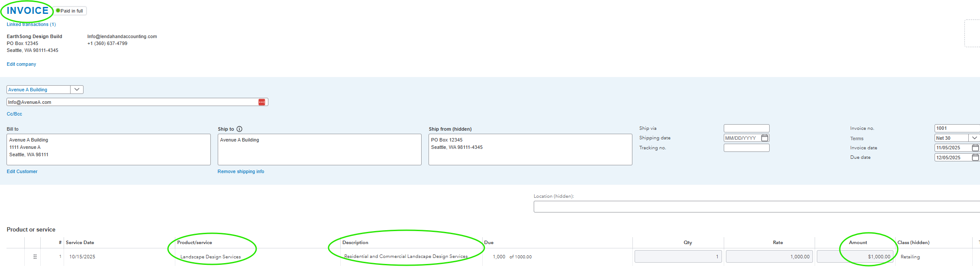
Task: Expand the Avenue A Building customer dropdown
Action: coord(77,90)
